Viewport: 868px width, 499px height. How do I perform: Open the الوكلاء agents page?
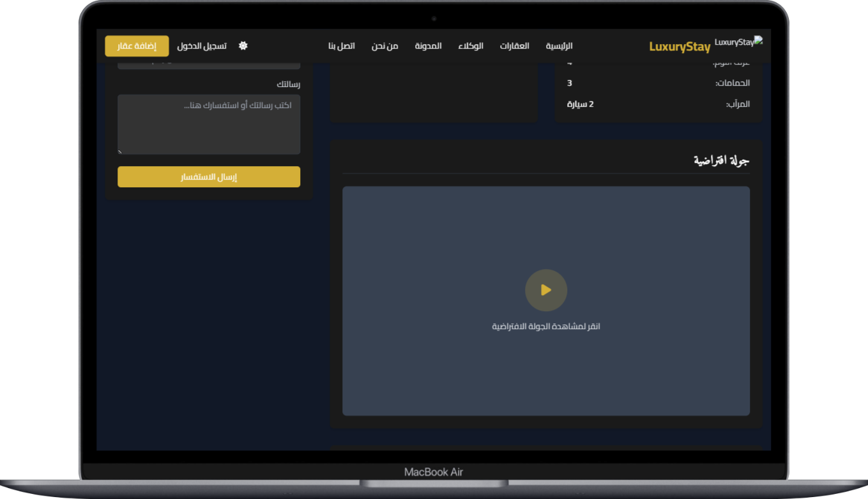pyautogui.click(x=471, y=46)
